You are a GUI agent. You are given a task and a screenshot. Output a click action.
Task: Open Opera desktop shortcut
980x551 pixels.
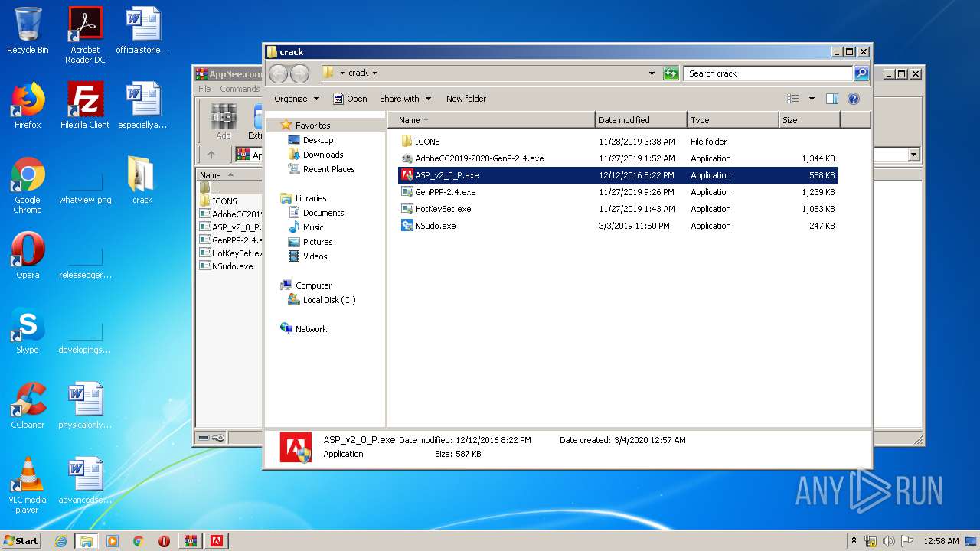pyautogui.click(x=28, y=256)
